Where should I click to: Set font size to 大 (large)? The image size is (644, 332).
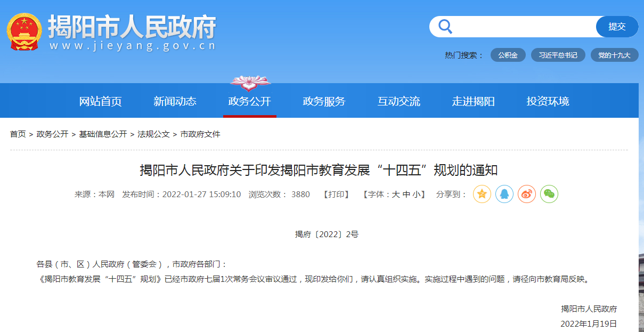(396, 195)
